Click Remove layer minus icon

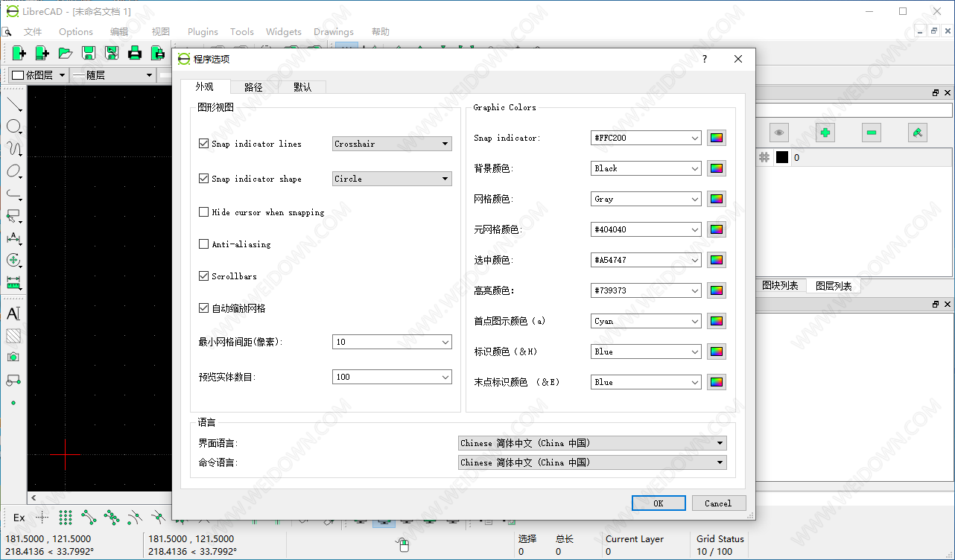[x=872, y=133]
